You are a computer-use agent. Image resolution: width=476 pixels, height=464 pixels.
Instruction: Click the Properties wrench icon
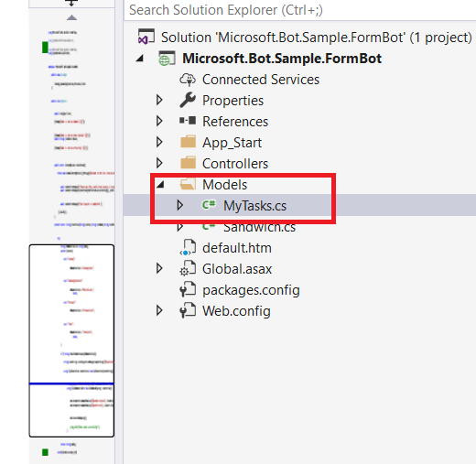(x=188, y=100)
